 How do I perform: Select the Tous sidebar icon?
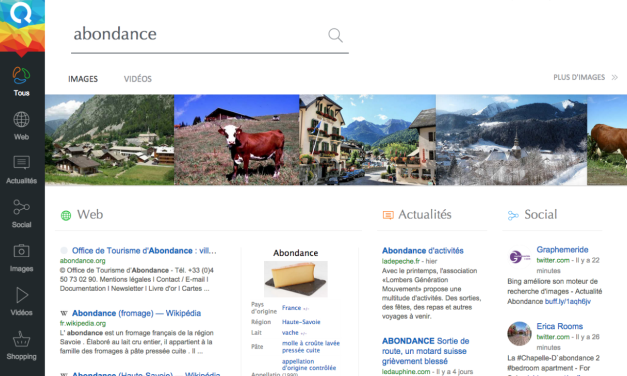21,75
